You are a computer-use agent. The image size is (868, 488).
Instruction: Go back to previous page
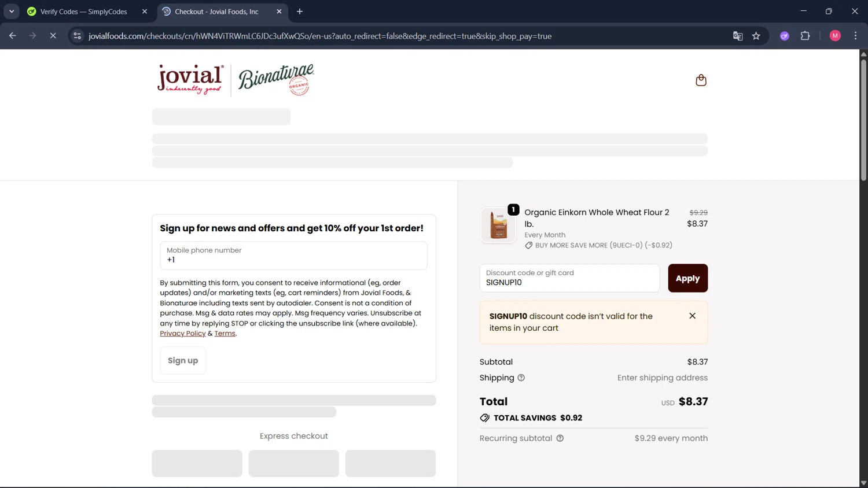tap(12, 36)
